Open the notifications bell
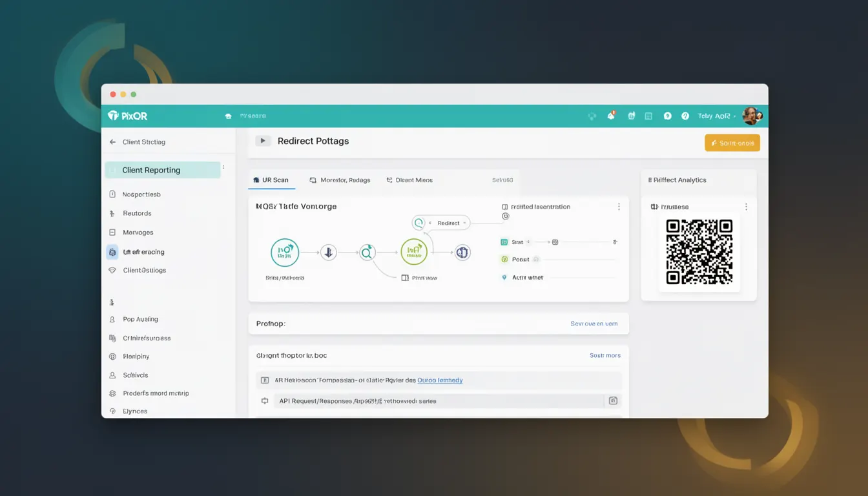This screenshot has width=868, height=496. 611,116
